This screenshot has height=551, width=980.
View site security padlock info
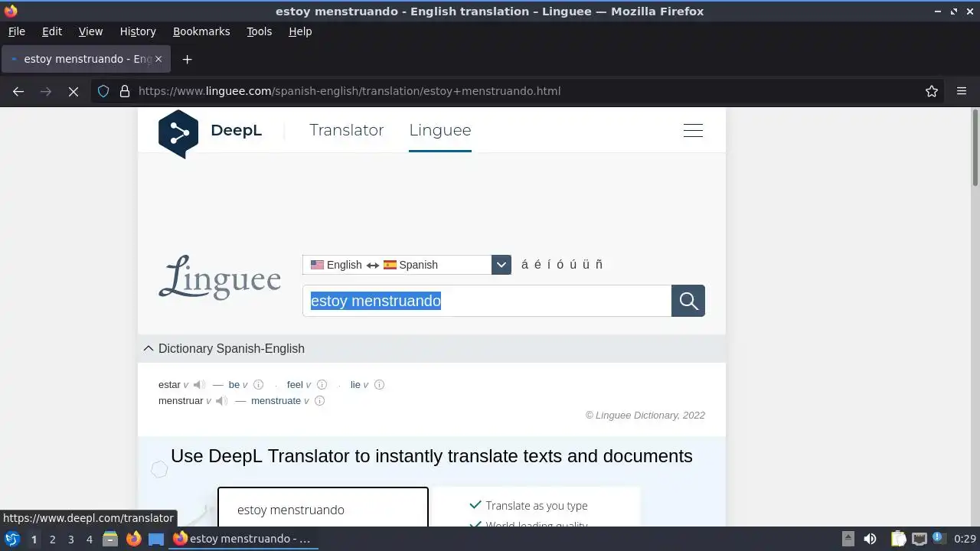pyautogui.click(x=125, y=91)
